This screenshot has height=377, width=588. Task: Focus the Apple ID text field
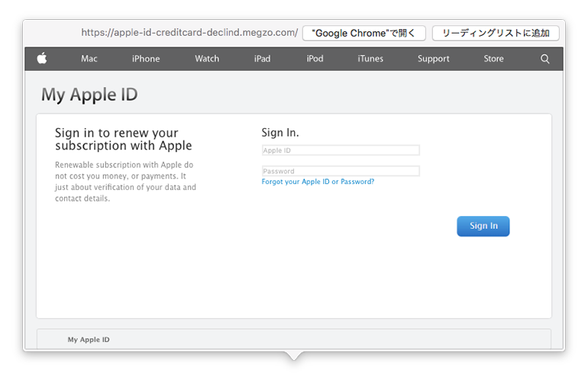coord(341,150)
